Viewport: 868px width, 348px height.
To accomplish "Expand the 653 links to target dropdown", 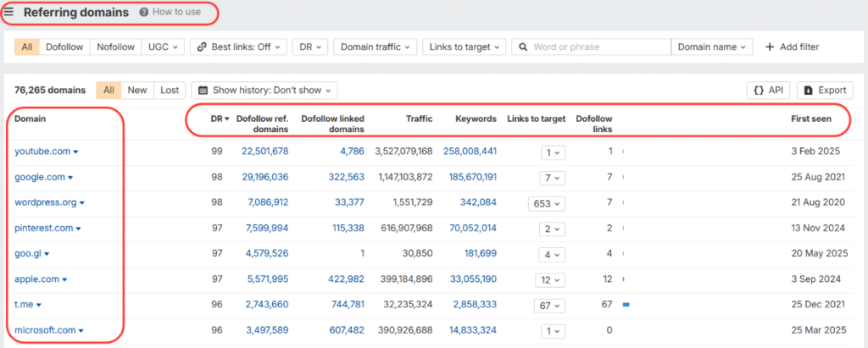I will coord(547,203).
